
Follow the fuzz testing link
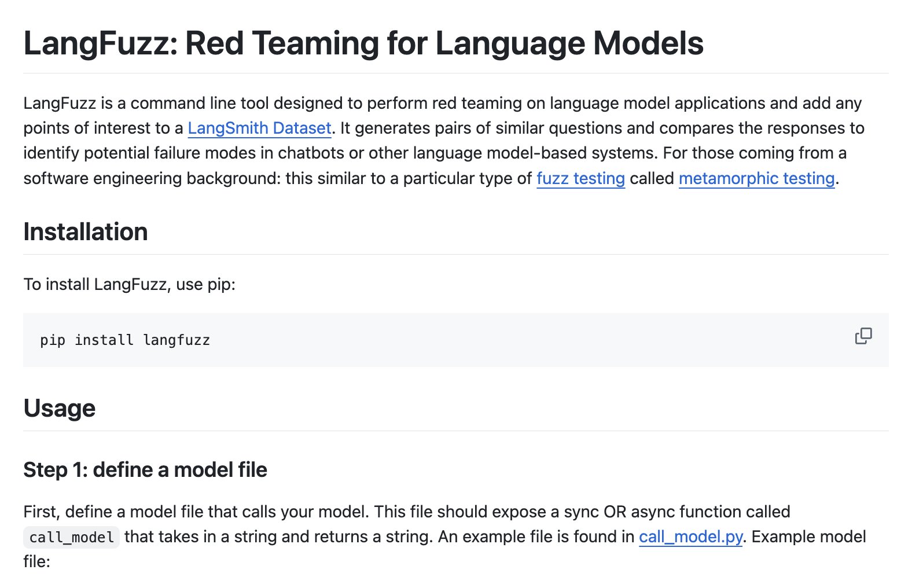[580, 178]
